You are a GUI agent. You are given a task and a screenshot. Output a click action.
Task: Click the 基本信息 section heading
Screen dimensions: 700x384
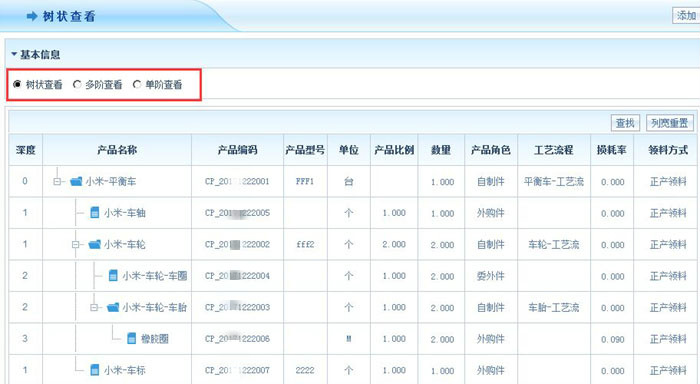pos(40,54)
